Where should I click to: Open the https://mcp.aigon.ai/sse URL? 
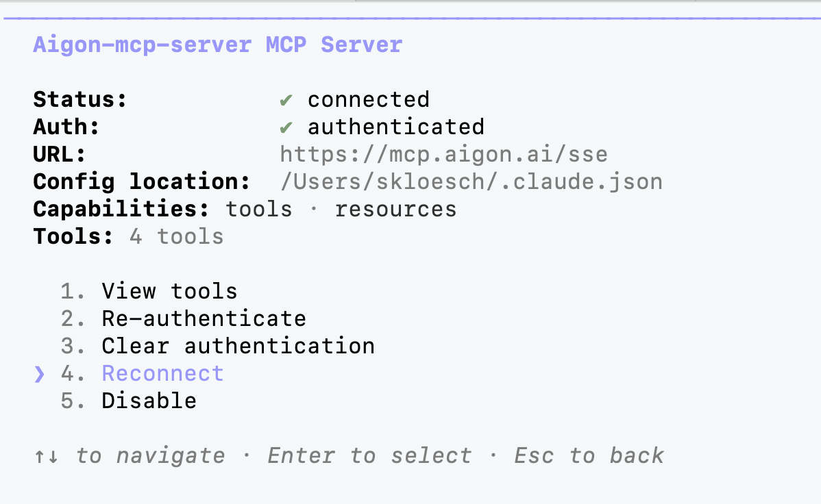tap(443, 153)
